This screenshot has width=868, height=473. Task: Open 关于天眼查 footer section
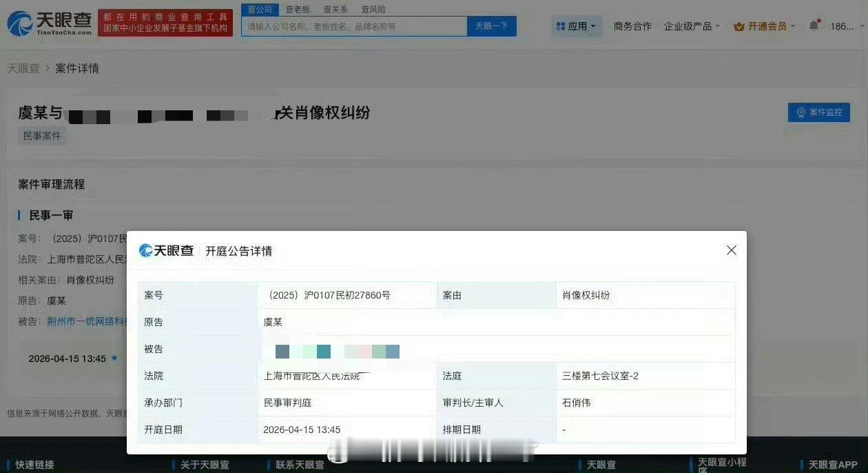click(205, 465)
